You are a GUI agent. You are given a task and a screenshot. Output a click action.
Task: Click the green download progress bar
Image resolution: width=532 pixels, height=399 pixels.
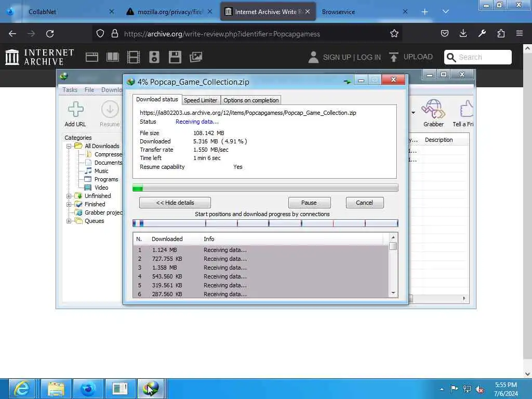click(x=265, y=188)
